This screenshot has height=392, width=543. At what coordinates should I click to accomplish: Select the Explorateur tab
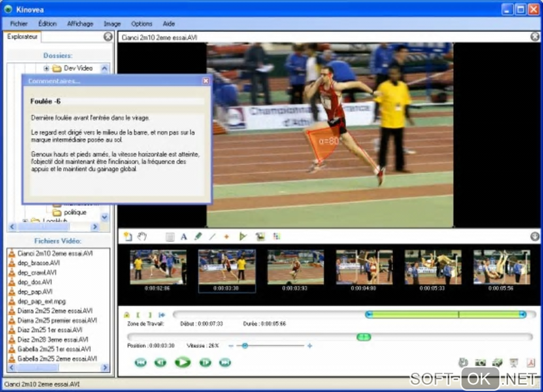click(x=22, y=36)
